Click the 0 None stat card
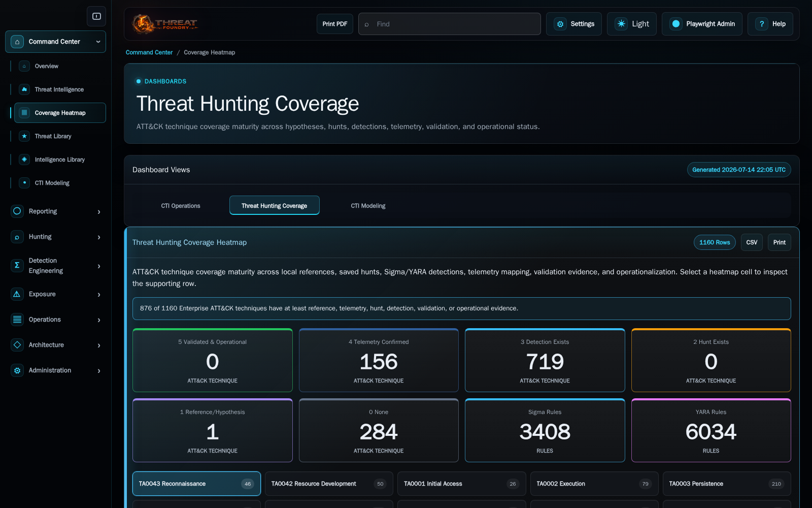This screenshot has height=508, width=812. (379, 430)
